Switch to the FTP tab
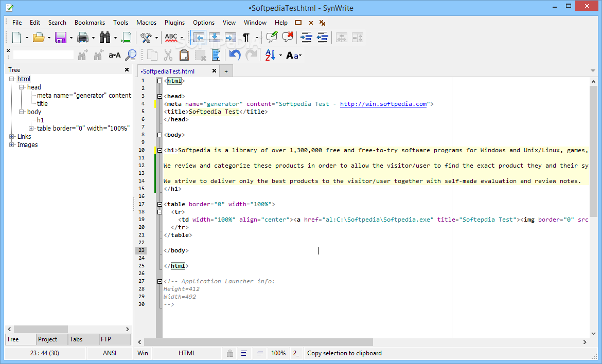602x364 pixels. coord(115,339)
